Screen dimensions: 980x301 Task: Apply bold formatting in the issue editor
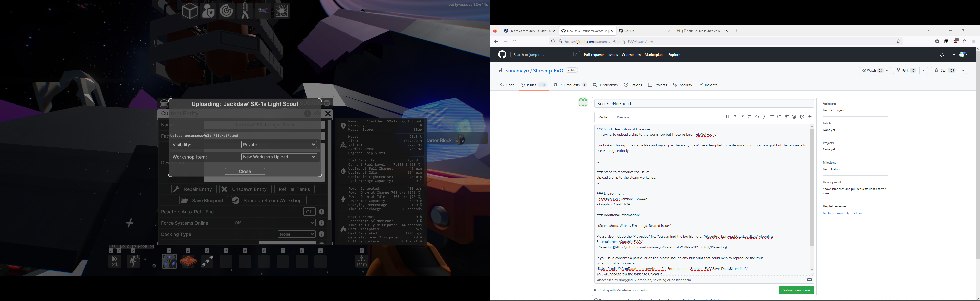pos(735,117)
